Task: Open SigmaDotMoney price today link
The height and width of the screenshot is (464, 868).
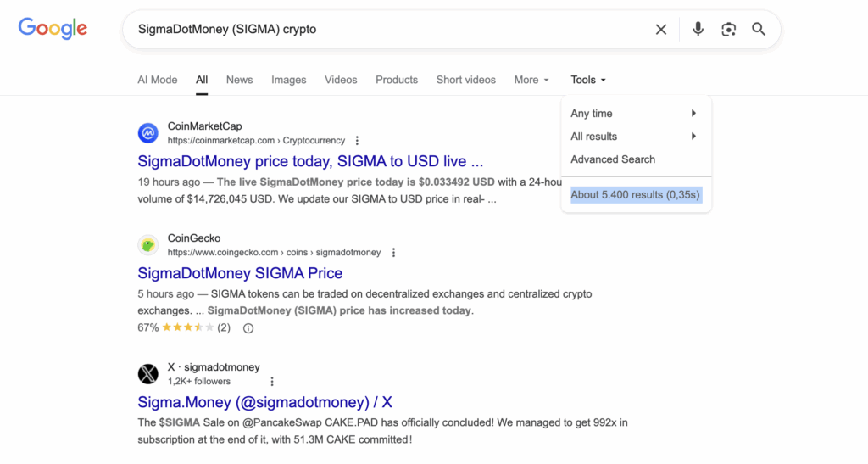Action: tap(310, 161)
